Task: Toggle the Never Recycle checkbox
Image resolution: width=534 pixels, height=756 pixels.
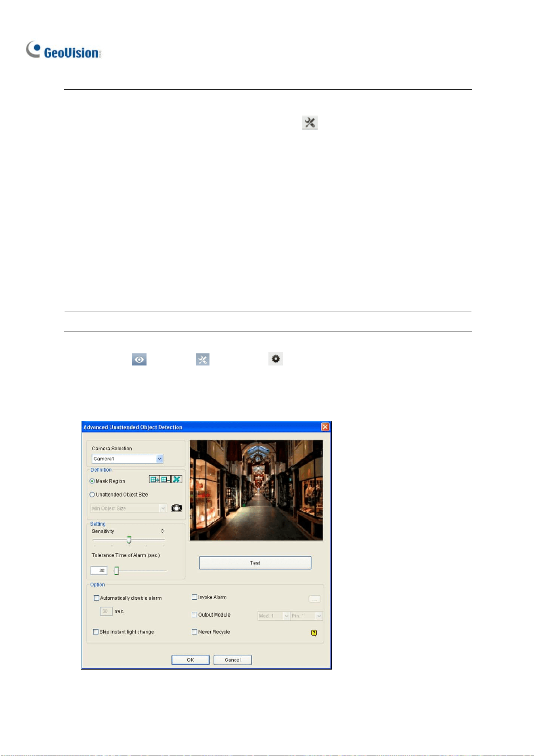Action: click(x=194, y=632)
